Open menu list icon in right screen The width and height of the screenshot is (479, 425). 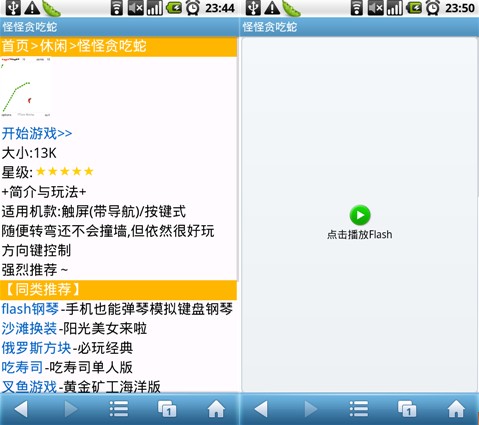point(359,409)
